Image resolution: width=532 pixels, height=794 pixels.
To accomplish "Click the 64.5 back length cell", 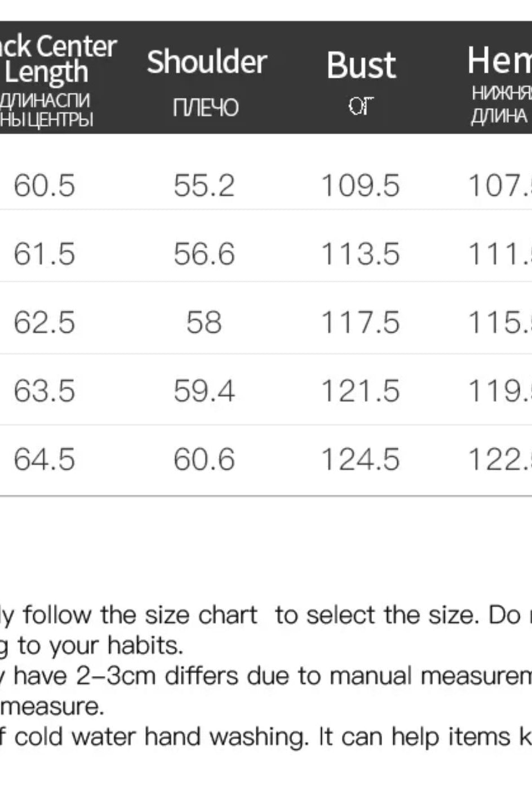I will (x=44, y=459).
